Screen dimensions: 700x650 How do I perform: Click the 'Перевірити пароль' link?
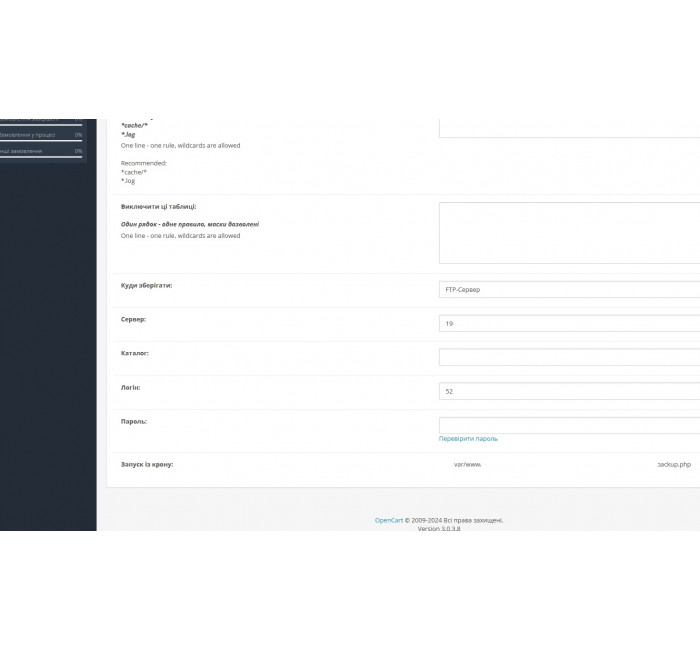(468, 439)
